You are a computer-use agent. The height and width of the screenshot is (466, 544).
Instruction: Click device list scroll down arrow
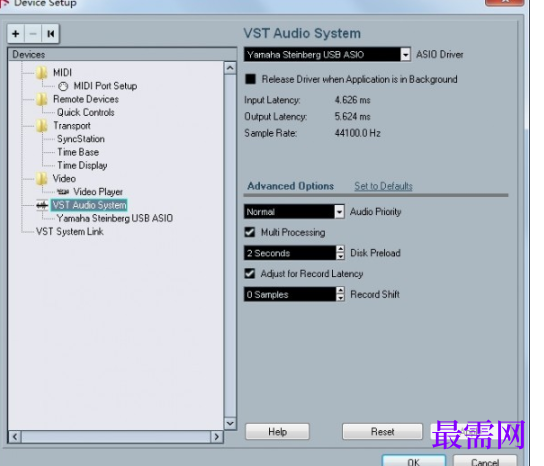point(230,423)
